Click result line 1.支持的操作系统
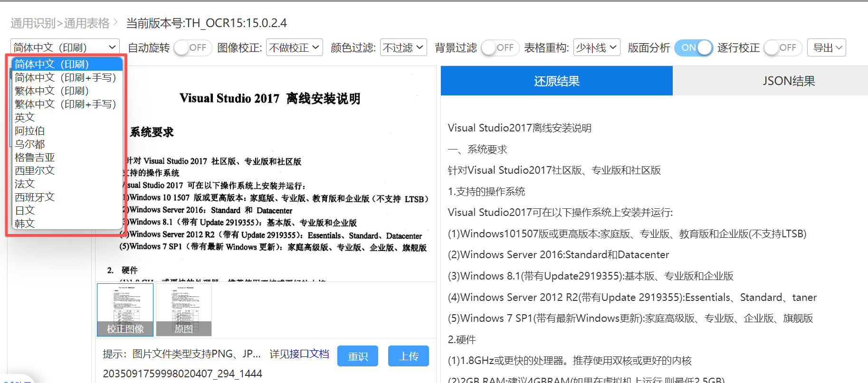868x383 pixels. click(x=486, y=191)
